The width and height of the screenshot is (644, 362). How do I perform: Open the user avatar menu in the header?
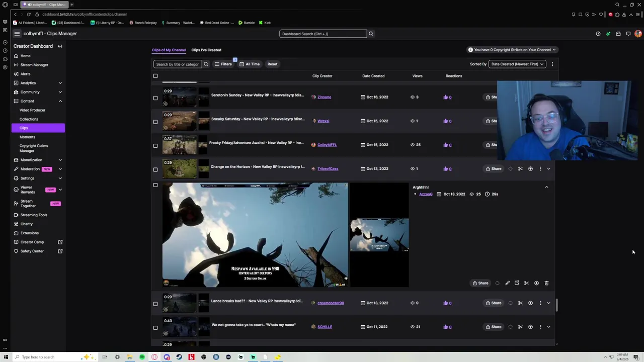tap(638, 34)
